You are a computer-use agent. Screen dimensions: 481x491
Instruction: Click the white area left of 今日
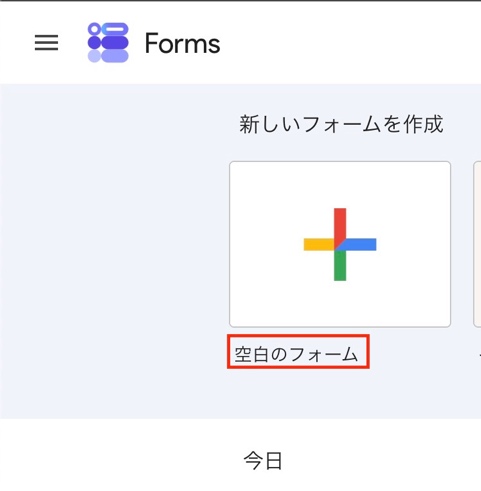click(120, 460)
